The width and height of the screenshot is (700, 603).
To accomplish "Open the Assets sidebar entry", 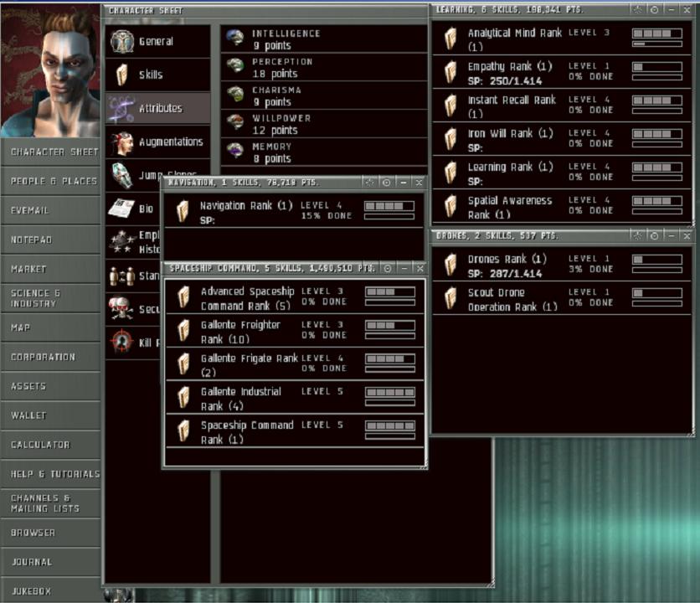I will 50,386.
